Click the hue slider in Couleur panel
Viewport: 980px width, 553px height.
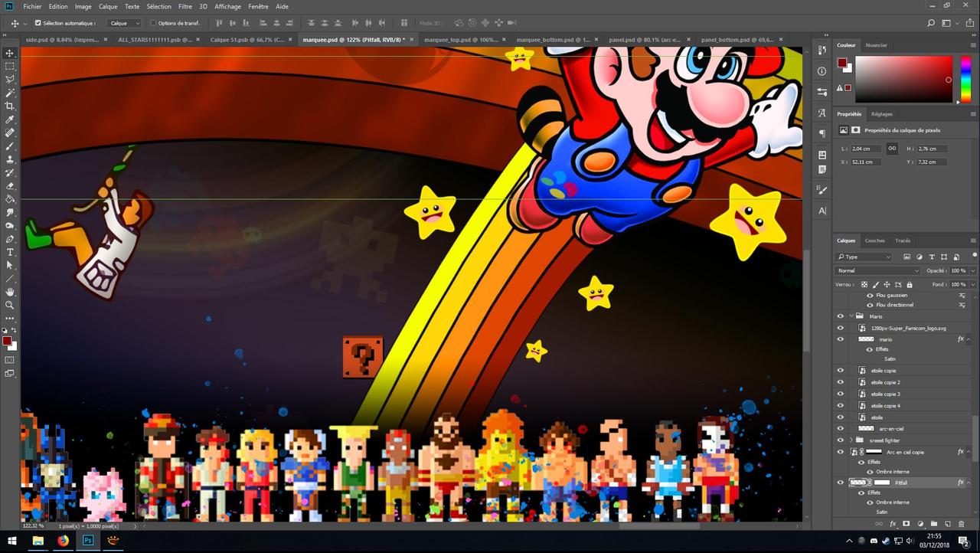(x=965, y=79)
